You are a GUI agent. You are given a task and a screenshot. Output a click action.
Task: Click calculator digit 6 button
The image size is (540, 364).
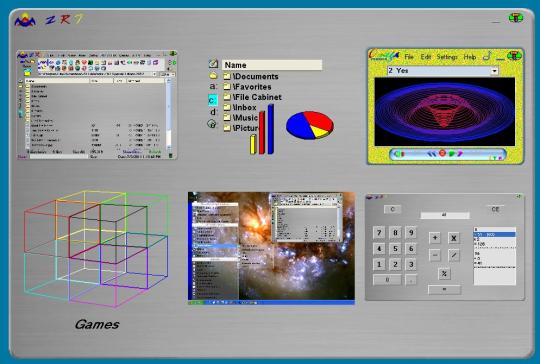411,249
